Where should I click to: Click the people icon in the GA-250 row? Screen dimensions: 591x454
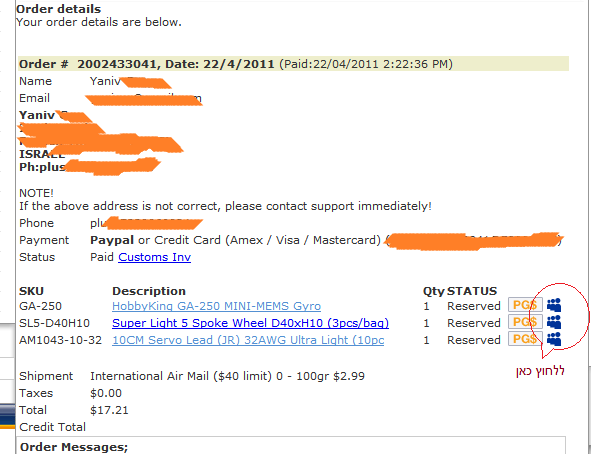(554, 305)
